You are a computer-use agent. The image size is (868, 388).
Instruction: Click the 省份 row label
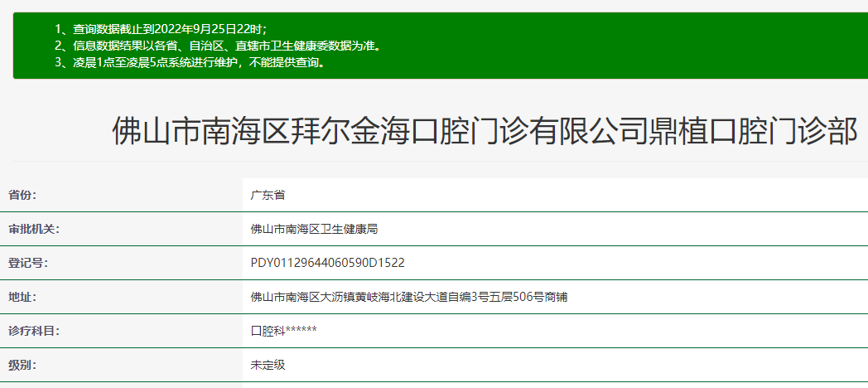[x=22, y=195]
